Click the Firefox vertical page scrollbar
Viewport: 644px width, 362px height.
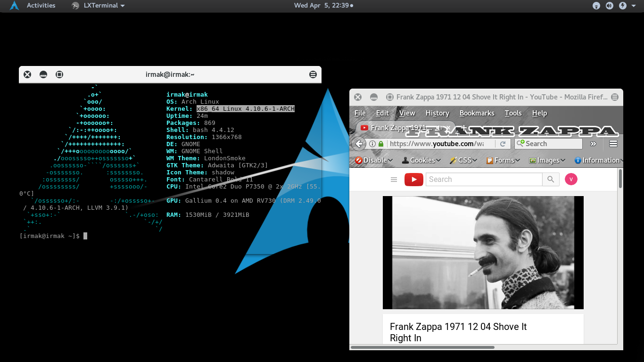click(620, 179)
